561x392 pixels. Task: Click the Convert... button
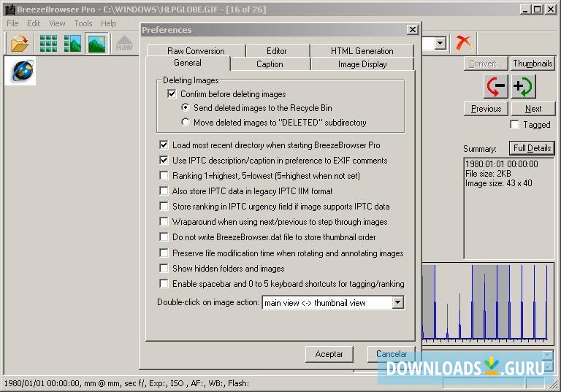coord(486,64)
